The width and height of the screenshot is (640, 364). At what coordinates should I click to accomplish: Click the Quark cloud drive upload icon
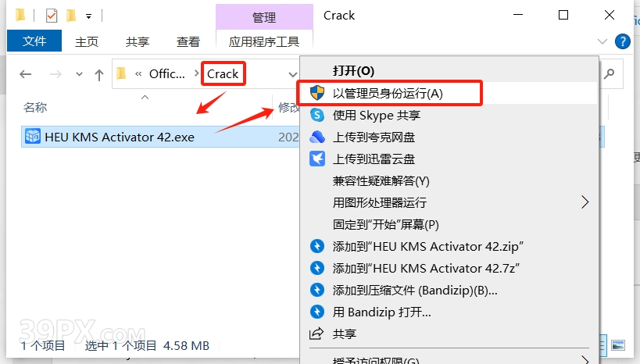(x=317, y=137)
